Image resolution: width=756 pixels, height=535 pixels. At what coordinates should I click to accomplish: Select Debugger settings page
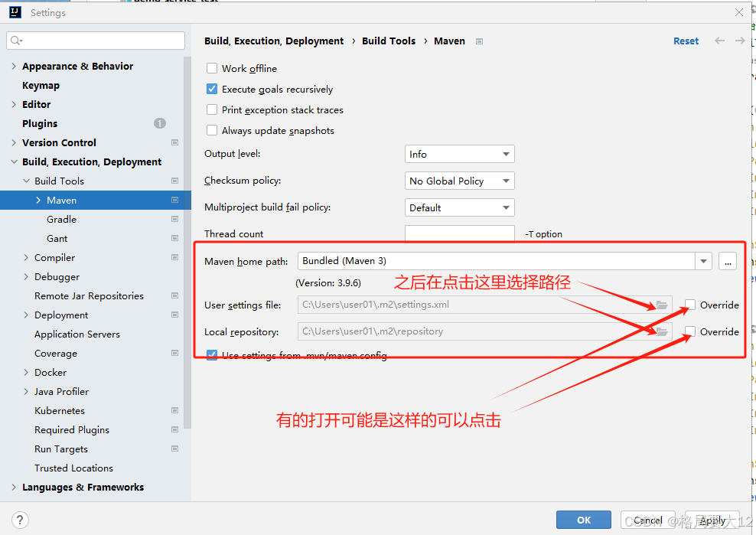point(57,276)
